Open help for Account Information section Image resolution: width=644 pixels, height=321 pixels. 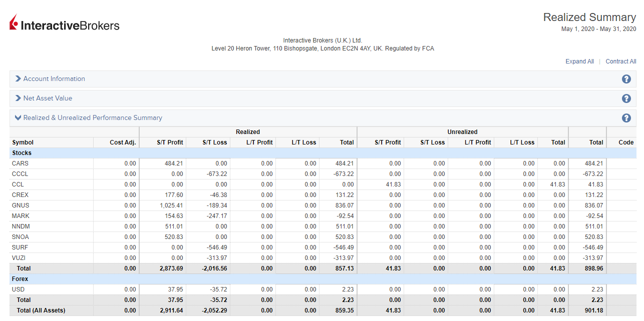[626, 79]
